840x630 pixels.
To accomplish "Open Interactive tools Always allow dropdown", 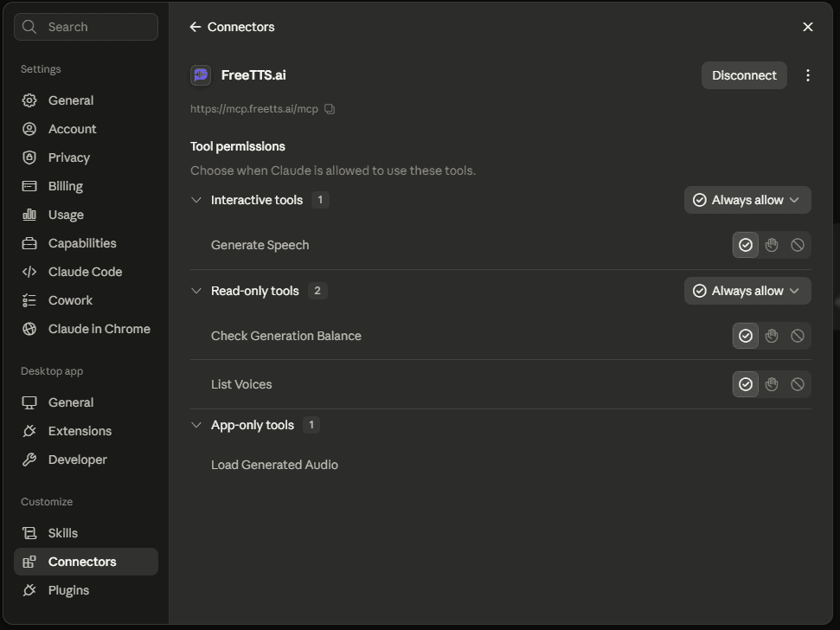I will [x=747, y=200].
